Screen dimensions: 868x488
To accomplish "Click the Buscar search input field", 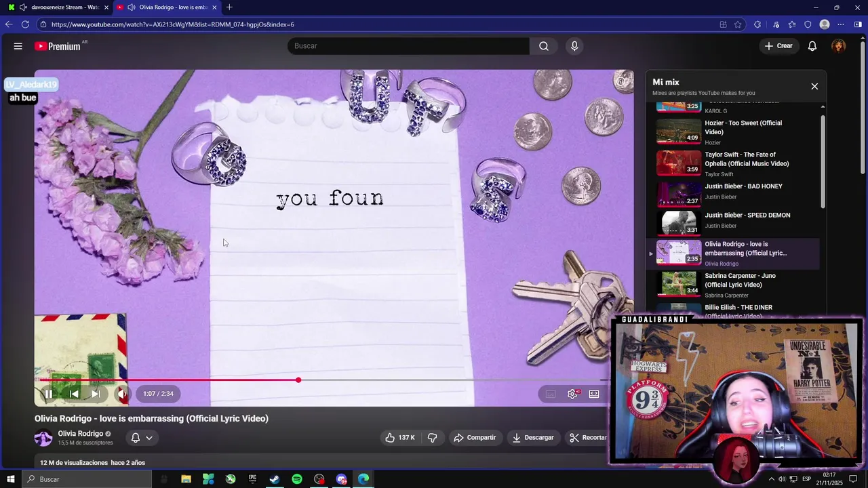I will 408,46.
